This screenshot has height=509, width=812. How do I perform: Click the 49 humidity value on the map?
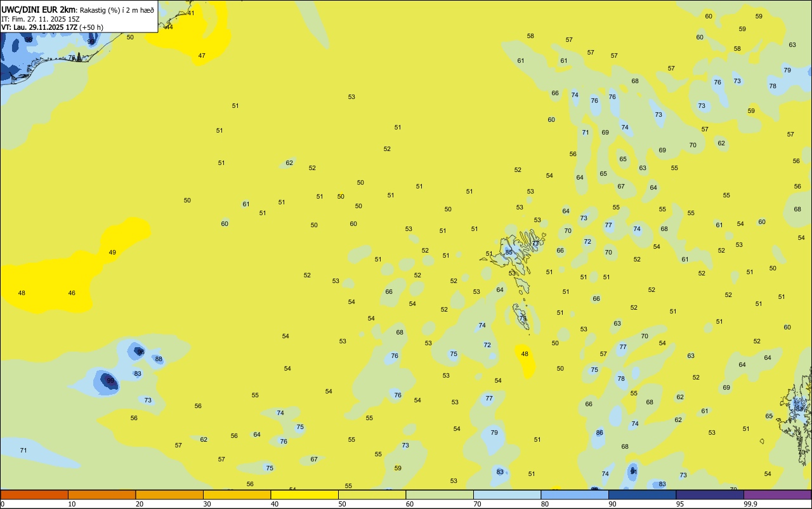pos(112,253)
